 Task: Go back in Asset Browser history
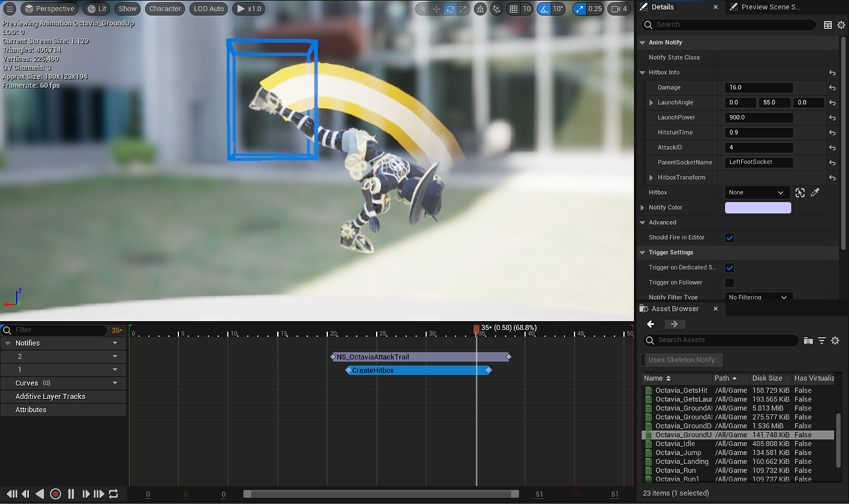coord(651,324)
